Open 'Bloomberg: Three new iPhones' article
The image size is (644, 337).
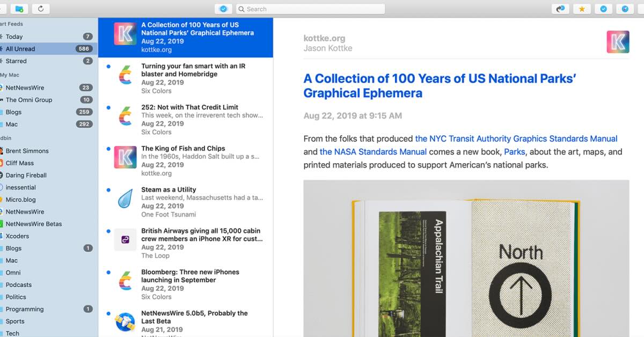[186, 284]
